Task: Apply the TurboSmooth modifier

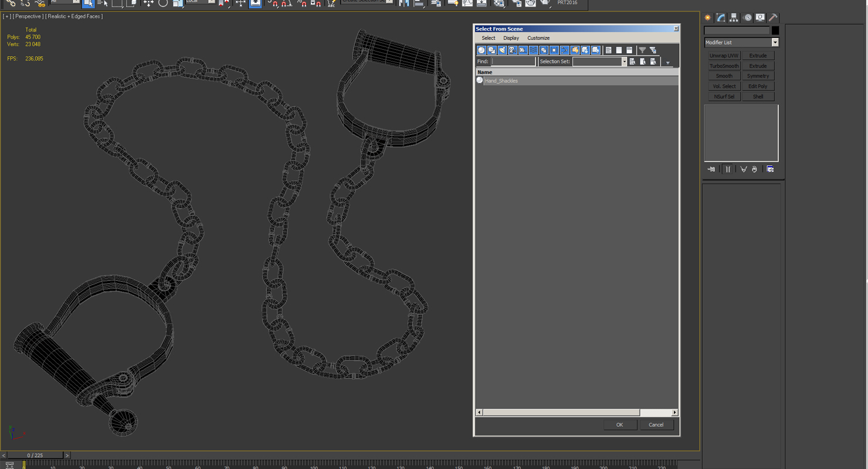Action: (x=724, y=66)
